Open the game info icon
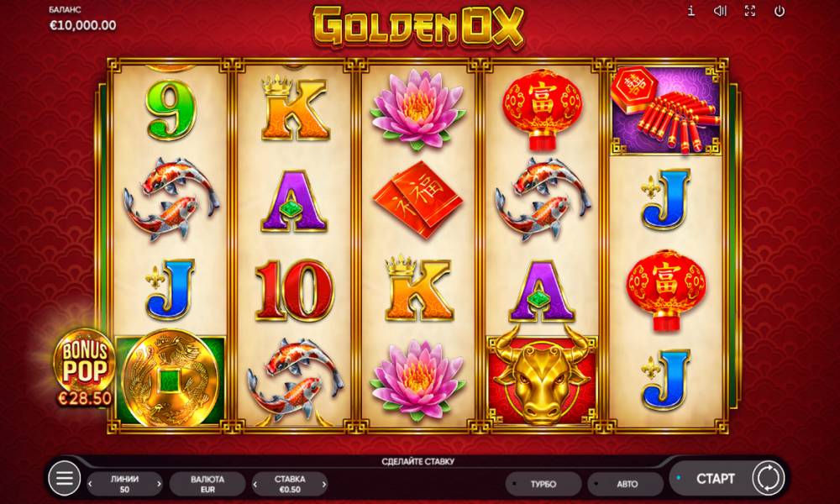Viewport: 840px width, 504px height. [x=691, y=11]
